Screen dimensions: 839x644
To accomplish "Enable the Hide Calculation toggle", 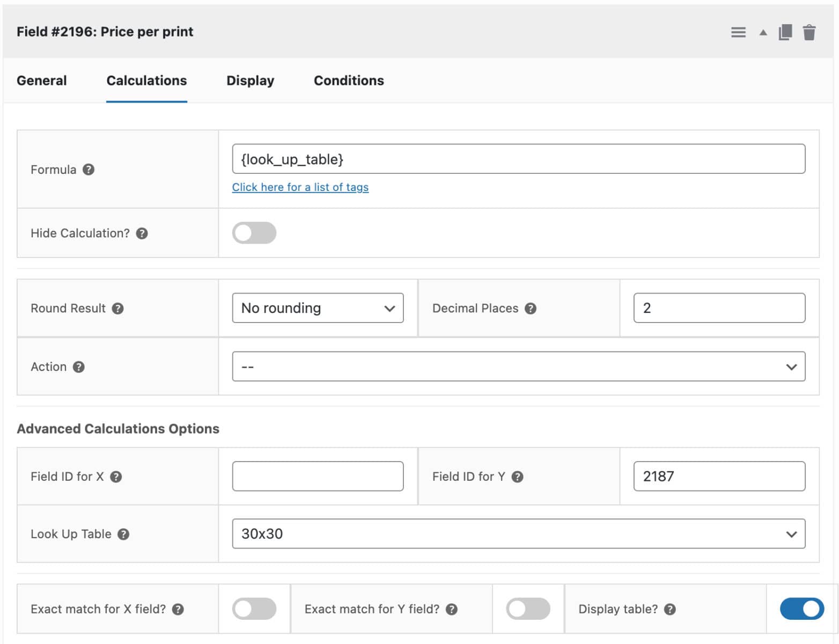I will pyautogui.click(x=254, y=232).
